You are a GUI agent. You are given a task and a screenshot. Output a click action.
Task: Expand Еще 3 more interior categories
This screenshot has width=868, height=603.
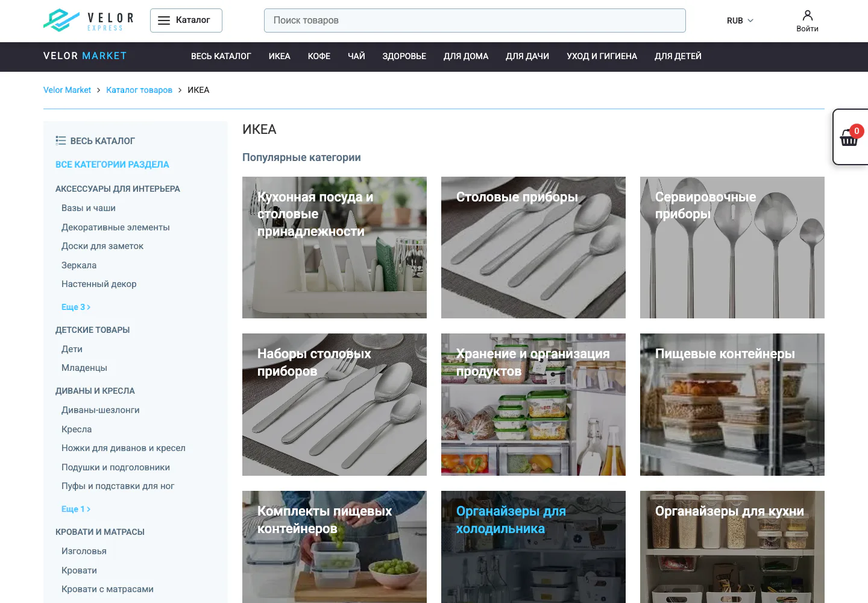[x=76, y=307]
